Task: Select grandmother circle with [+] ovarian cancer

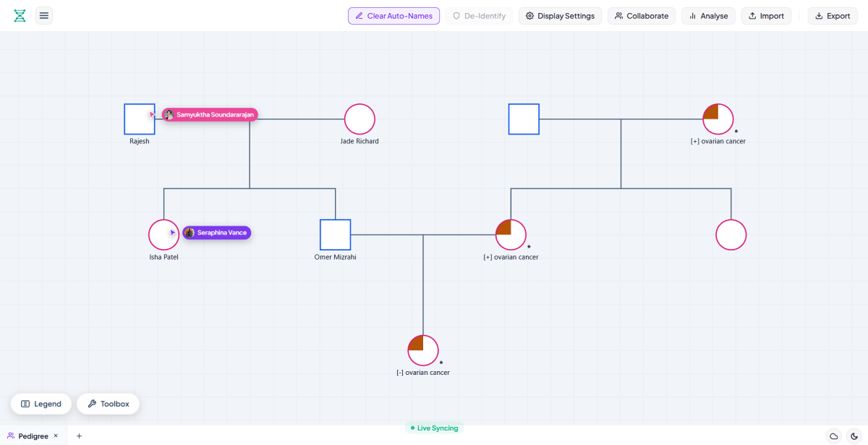Action: click(718, 119)
